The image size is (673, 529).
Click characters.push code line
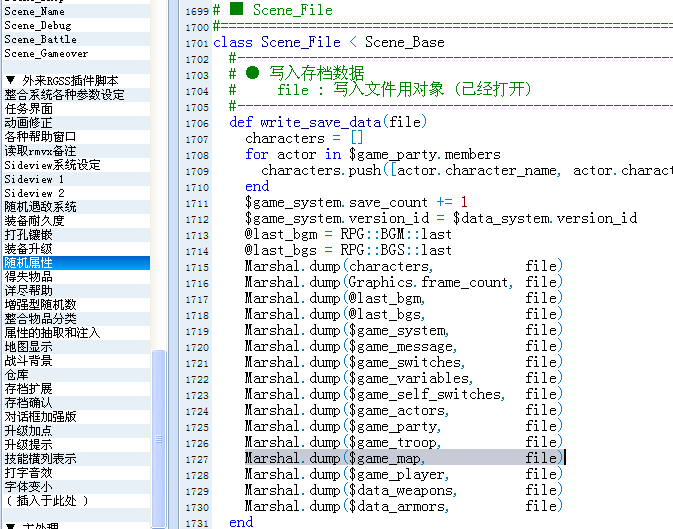coord(467,170)
